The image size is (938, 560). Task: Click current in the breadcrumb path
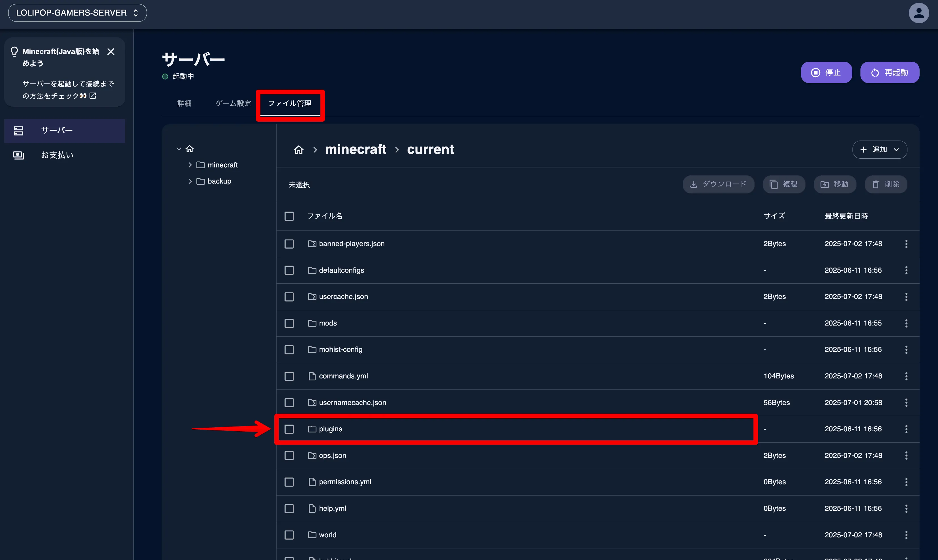[431, 149]
